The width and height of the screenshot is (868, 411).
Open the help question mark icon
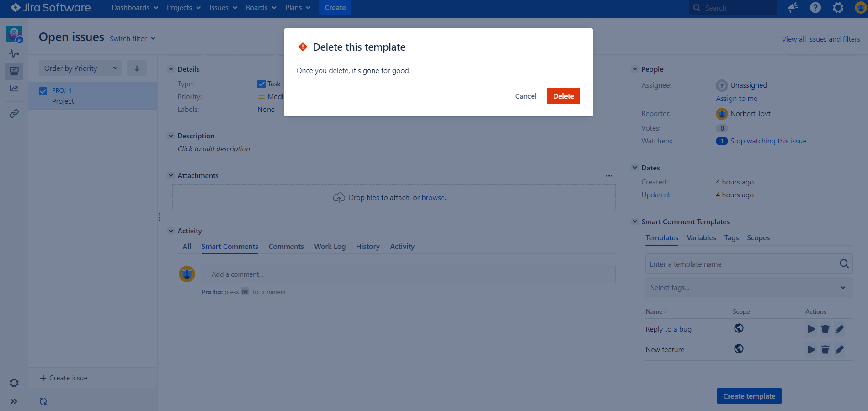pyautogui.click(x=815, y=8)
